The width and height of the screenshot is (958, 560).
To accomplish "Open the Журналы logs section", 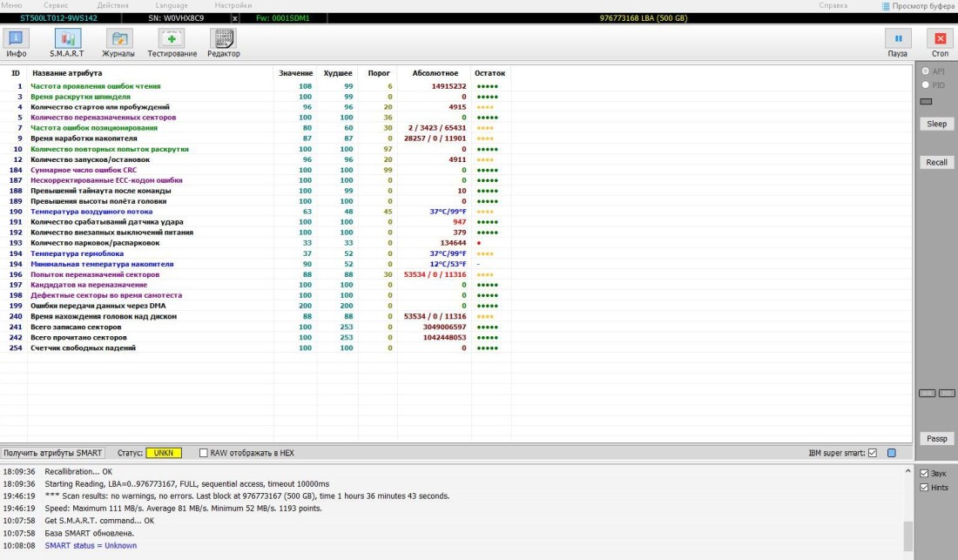I will coord(118,39).
